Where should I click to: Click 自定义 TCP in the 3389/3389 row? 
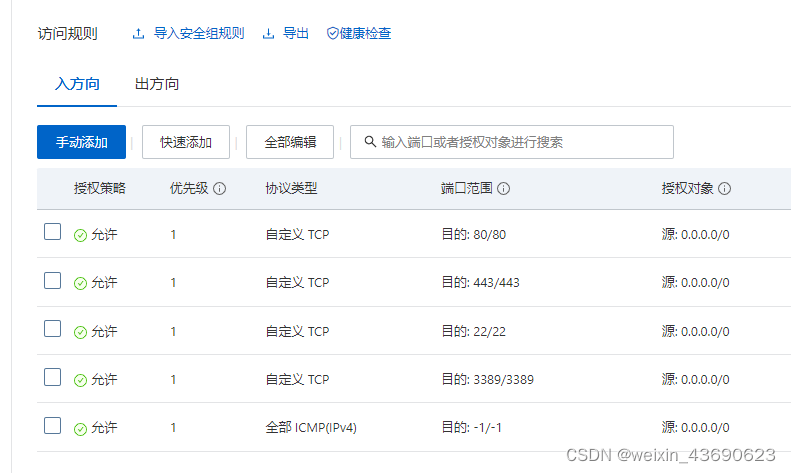298,379
